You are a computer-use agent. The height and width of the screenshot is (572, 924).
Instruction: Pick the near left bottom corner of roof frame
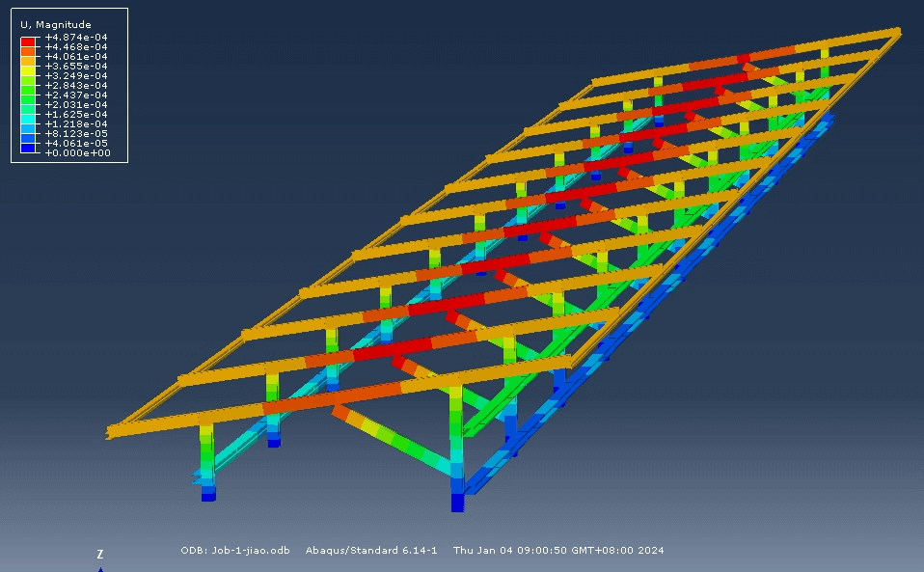point(114,432)
